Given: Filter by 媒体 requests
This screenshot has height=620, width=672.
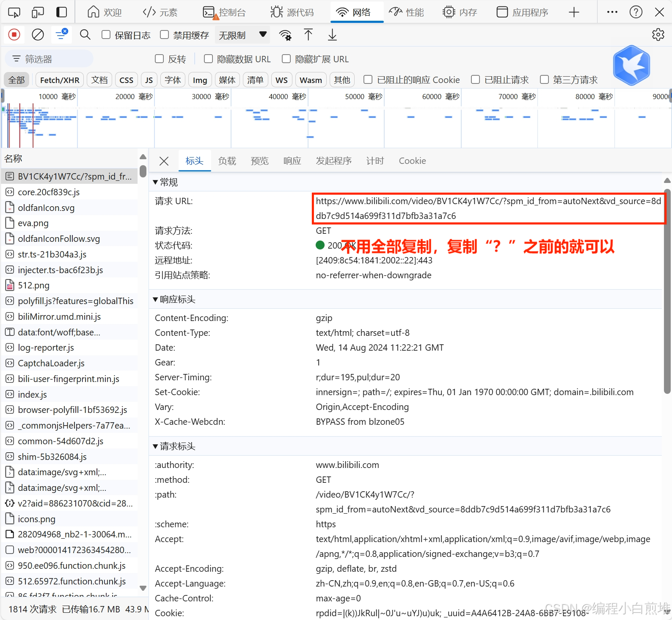Looking at the screenshot, I should [x=227, y=80].
